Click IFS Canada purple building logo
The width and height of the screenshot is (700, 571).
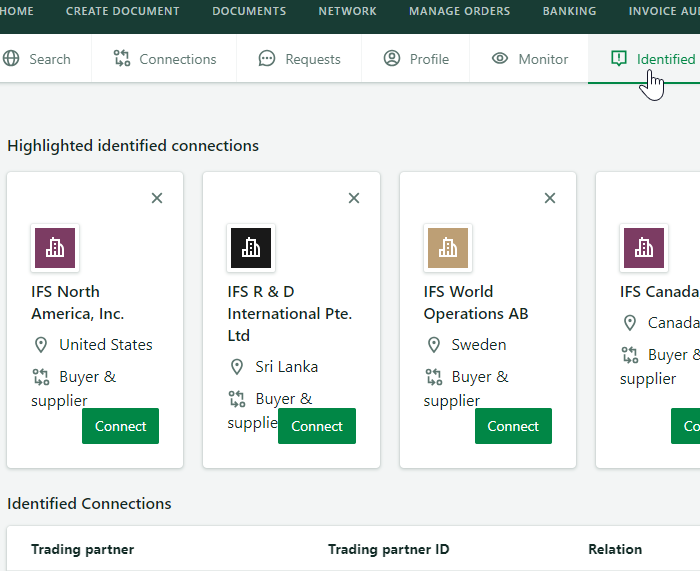[644, 248]
